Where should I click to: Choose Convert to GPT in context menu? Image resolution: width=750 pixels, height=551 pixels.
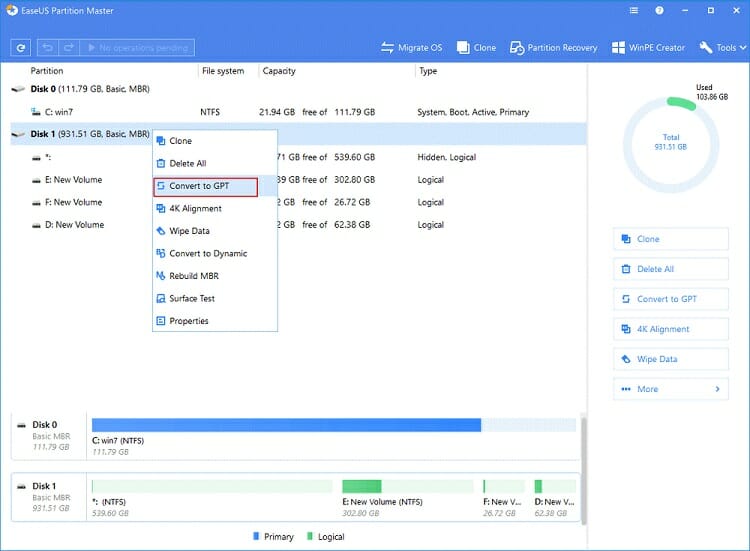coord(205,186)
